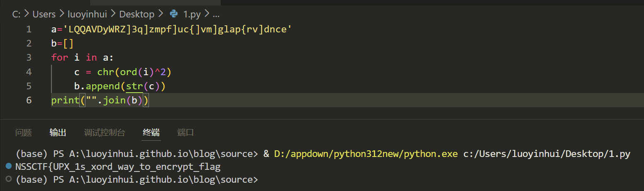This screenshot has height=191, width=644.
Task: Switch to the 问题 panel tab
Action: click(x=23, y=132)
